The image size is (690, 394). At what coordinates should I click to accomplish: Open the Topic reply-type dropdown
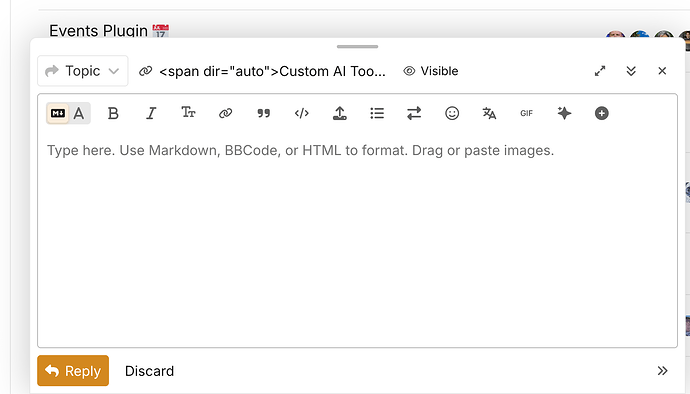pos(83,71)
